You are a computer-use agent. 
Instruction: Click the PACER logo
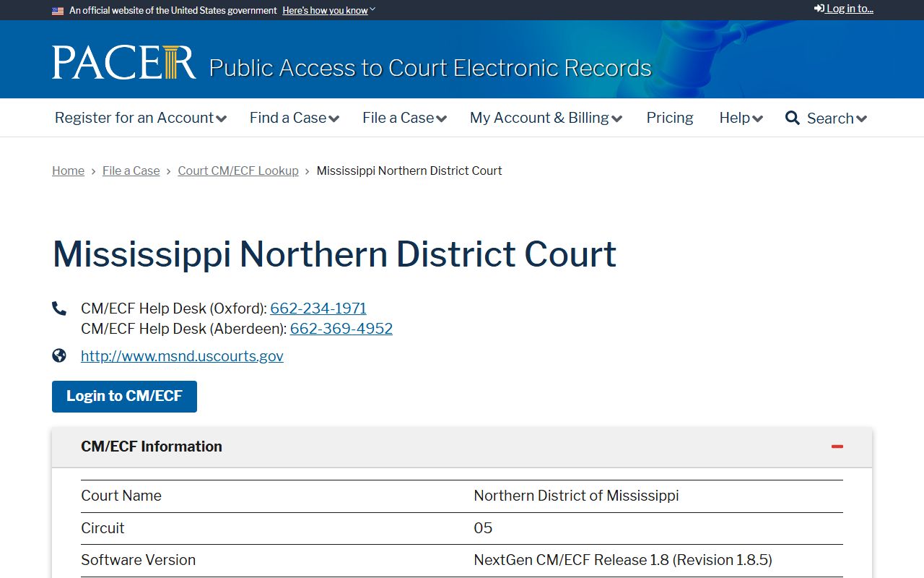[x=123, y=62]
